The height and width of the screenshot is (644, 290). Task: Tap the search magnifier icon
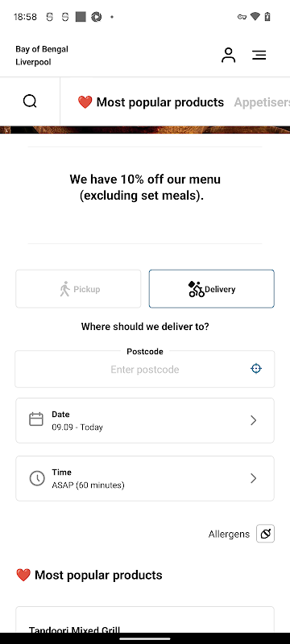[x=30, y=101]
